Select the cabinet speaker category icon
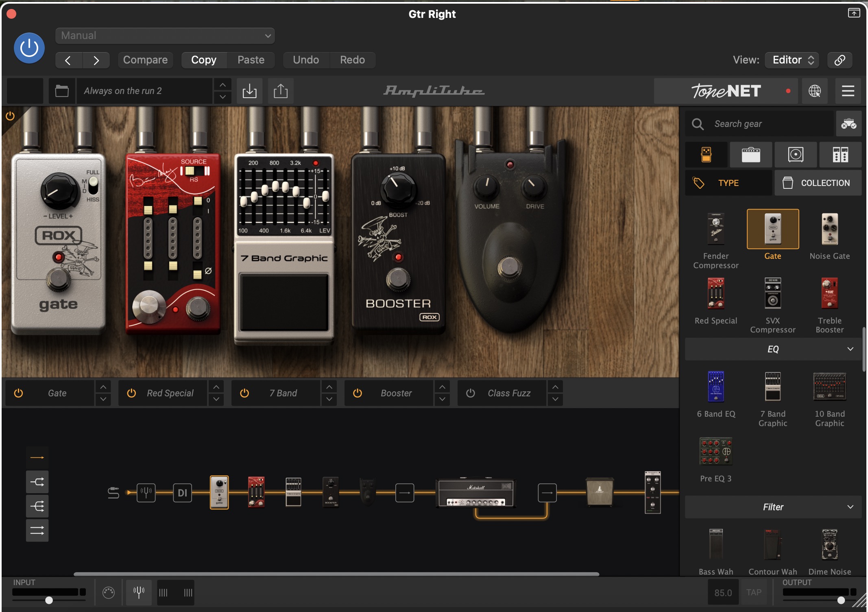This screenshot has width=868, height=612. [796, 155]
